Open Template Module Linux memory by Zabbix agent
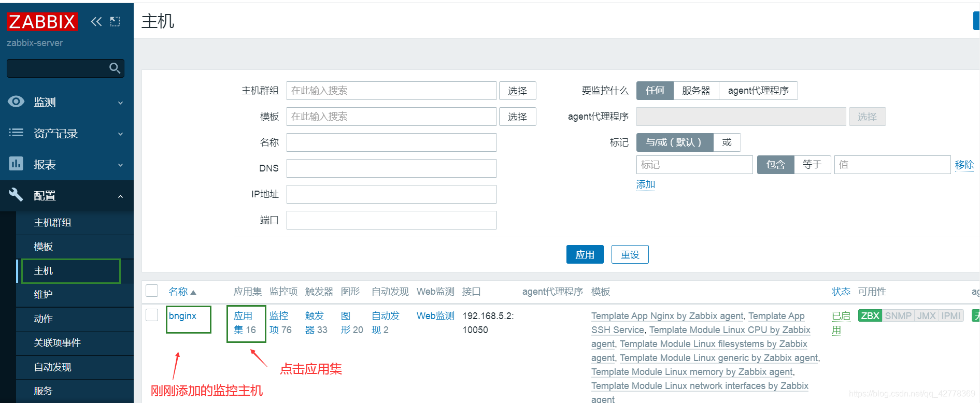The height and width of the screenshot is (403, 980). 692,372
